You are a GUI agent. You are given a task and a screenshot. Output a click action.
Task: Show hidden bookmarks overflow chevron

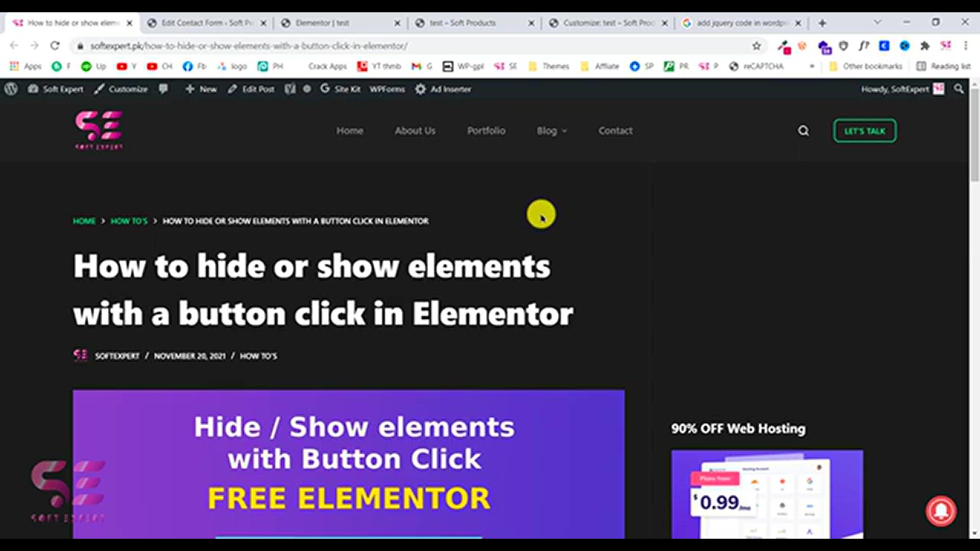coord(812,66)
